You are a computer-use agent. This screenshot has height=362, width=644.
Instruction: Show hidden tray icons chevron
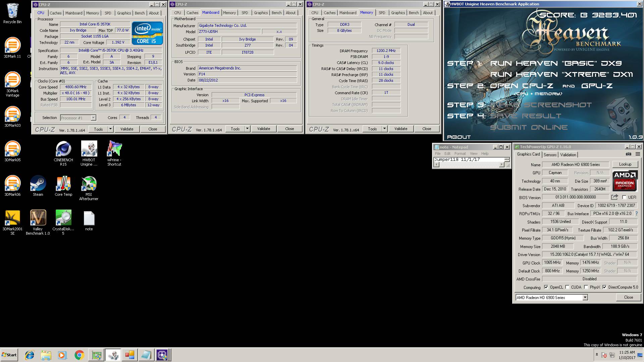tap(597, 355)
